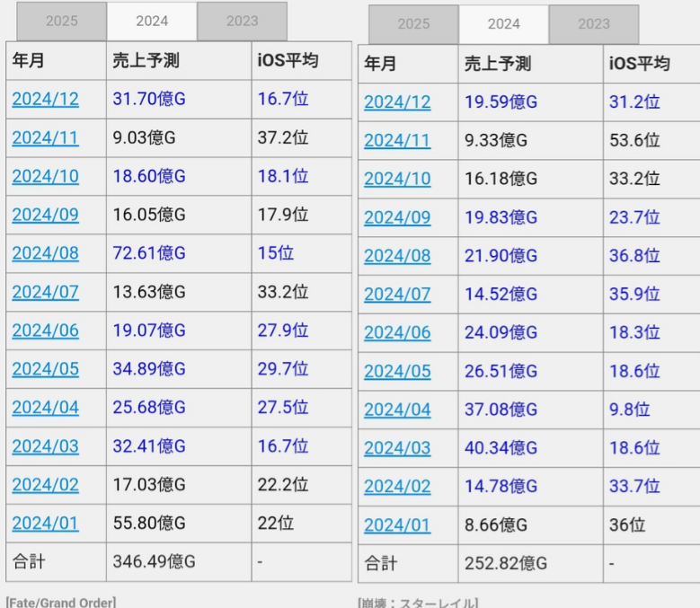Click the 31.70億G sales value
700x608 pixels.
pyautogui.click(x=149, y=99)
